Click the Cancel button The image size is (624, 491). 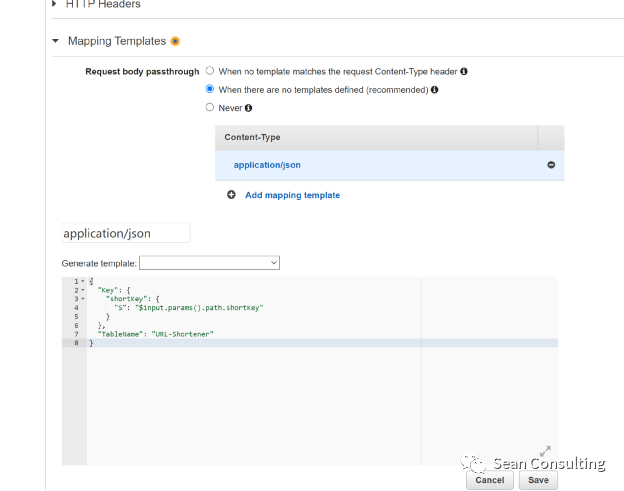[489, 480]
